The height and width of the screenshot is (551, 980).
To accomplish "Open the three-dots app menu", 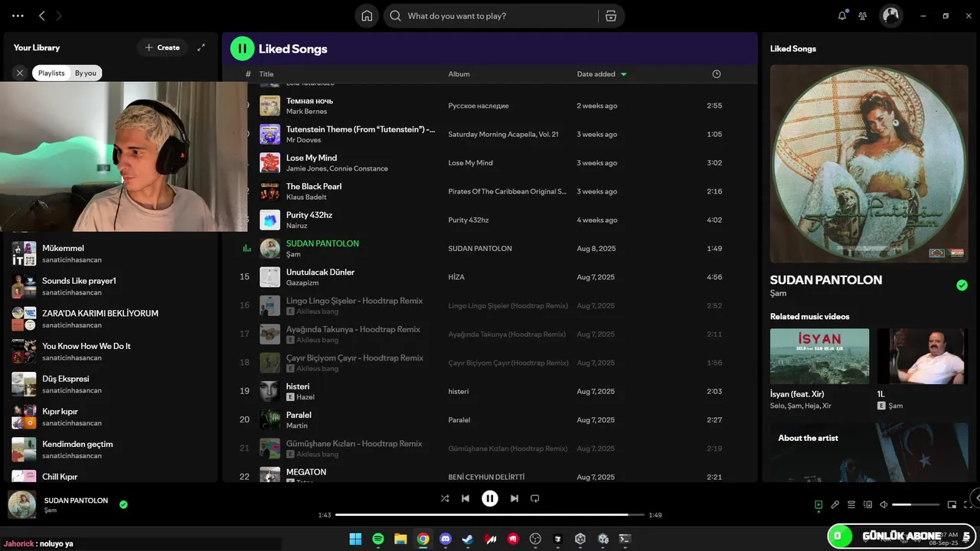I will pos(18,15).
